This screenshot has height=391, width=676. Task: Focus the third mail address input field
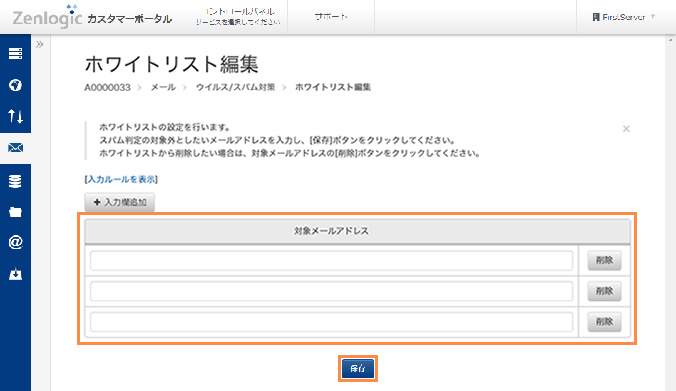click(x=332, y=322)
